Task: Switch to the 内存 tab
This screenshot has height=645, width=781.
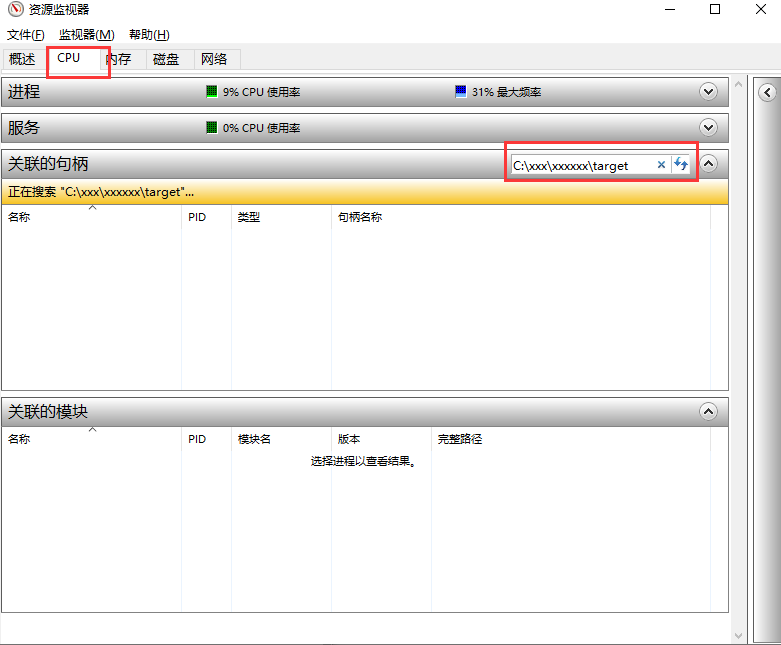Action: tap(120, 59)
